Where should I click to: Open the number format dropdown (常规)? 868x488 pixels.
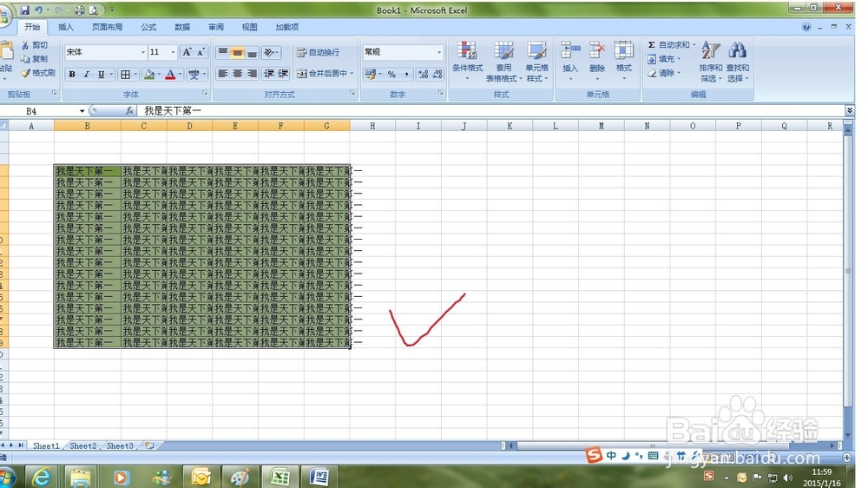pyautogui.click(x=439, y=52)
